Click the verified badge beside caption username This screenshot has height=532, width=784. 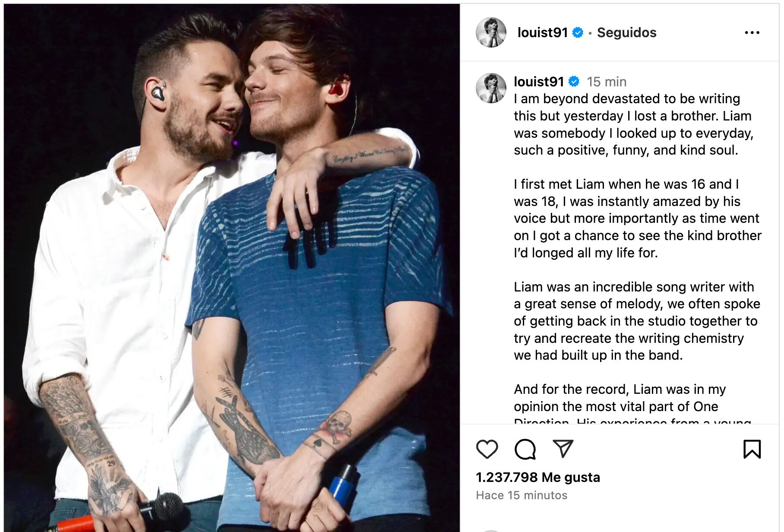[574, 81]
